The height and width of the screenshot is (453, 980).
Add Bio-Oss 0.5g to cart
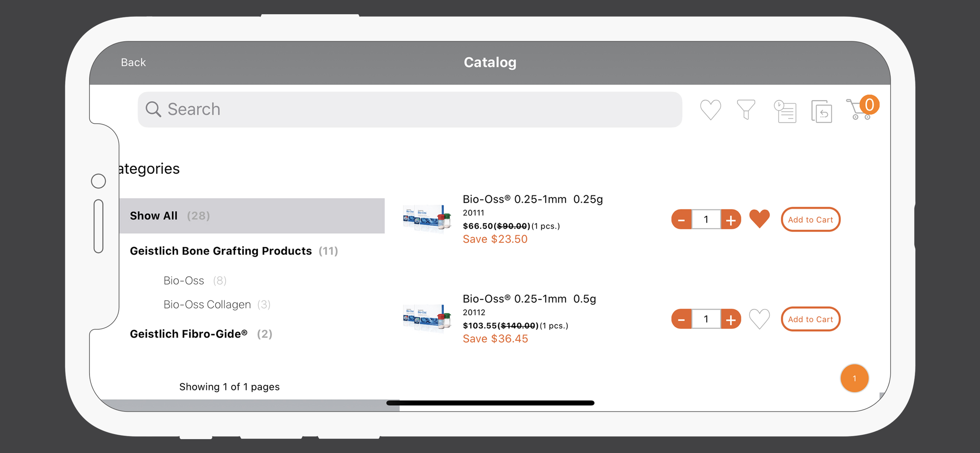tap(810, 319)
